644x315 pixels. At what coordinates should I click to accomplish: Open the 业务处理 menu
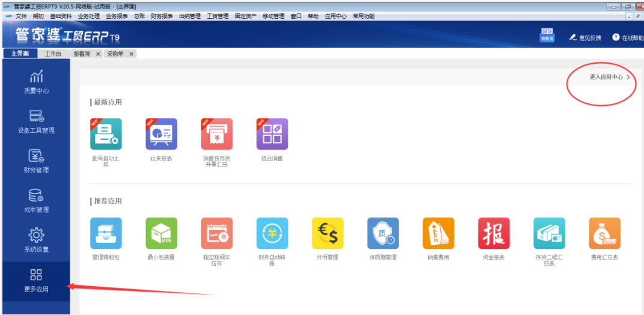point(89,16)
